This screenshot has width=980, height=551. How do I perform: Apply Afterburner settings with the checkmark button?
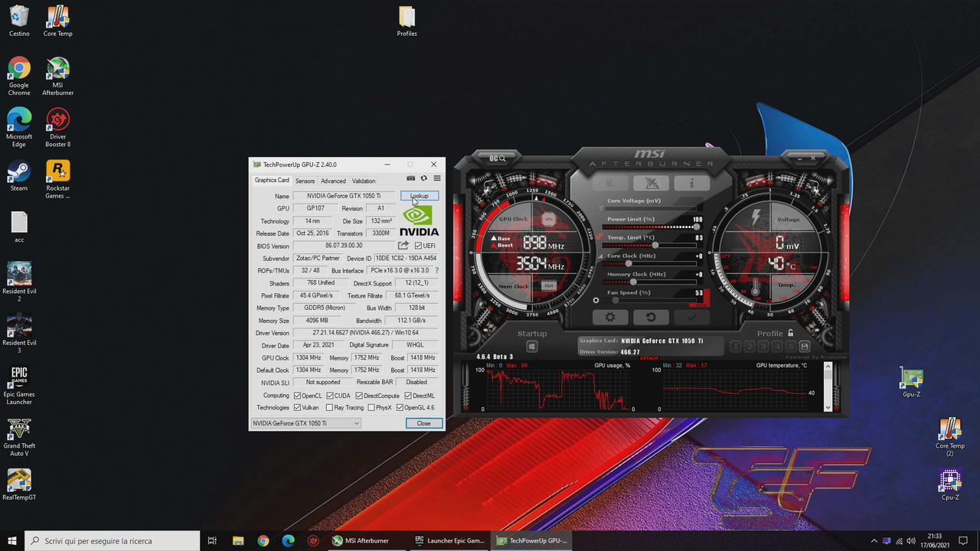[691, 317]
